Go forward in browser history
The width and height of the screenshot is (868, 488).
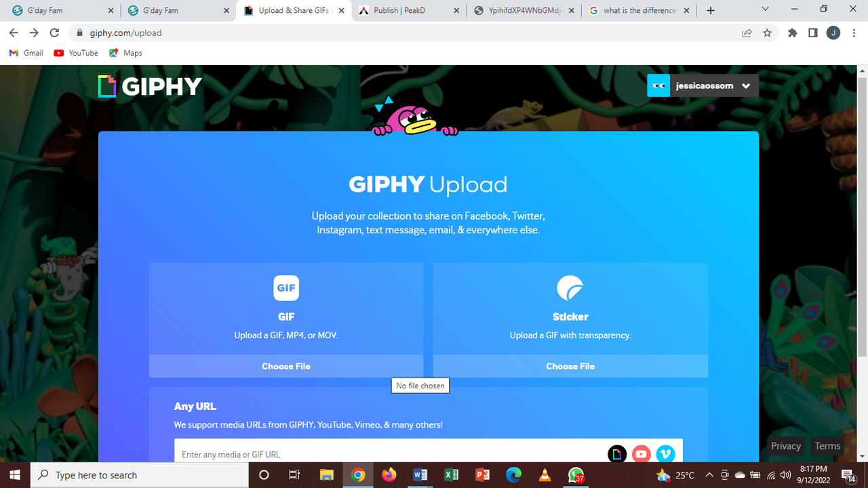click(x=34, y=33)
